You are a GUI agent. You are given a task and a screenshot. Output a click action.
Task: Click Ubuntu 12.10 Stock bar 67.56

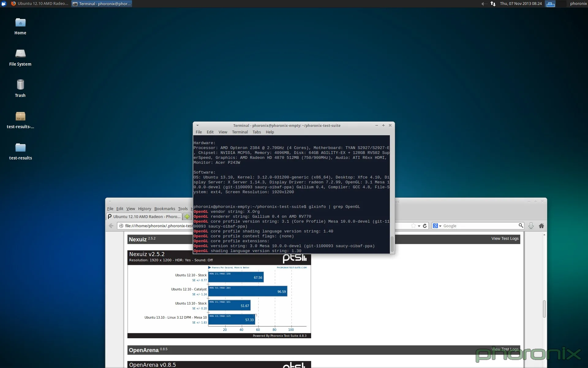(236, 277)
